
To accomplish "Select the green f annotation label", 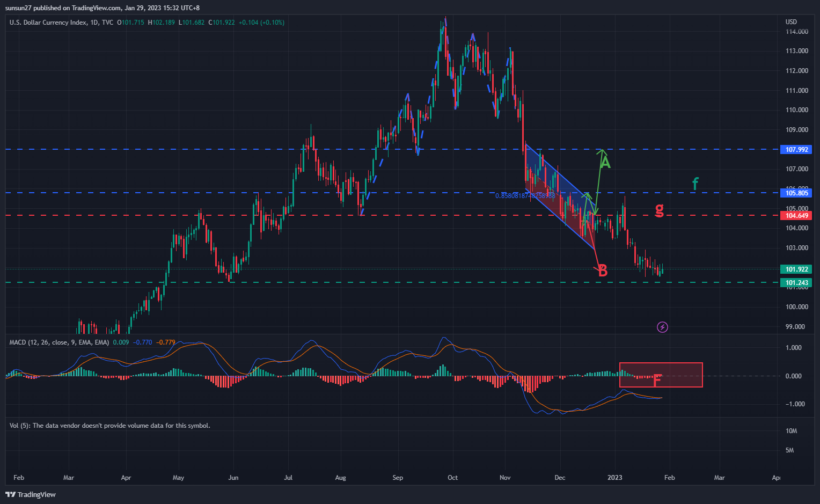I will tap(695, 184).
